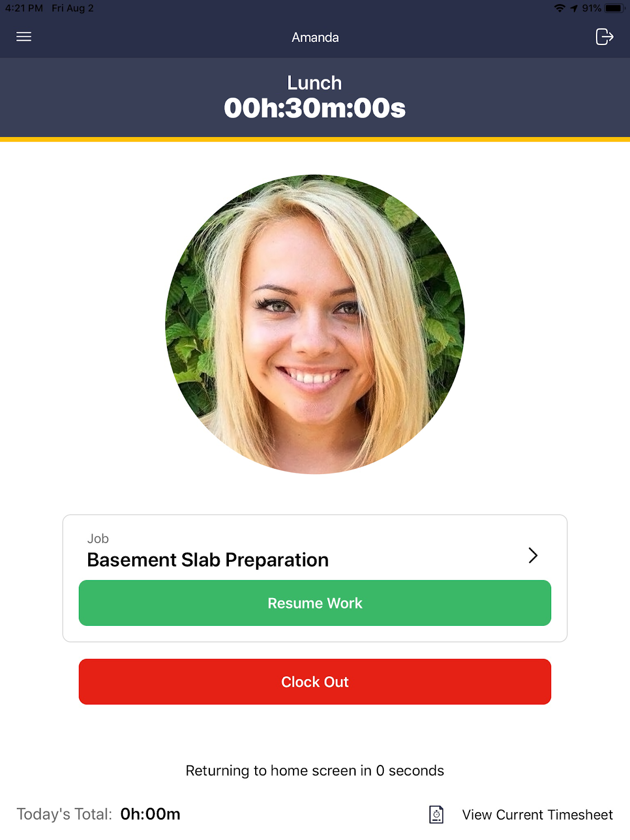Tap the 4:21 PM clock
This screenshot has height=840, width=630.
point(24,8)
